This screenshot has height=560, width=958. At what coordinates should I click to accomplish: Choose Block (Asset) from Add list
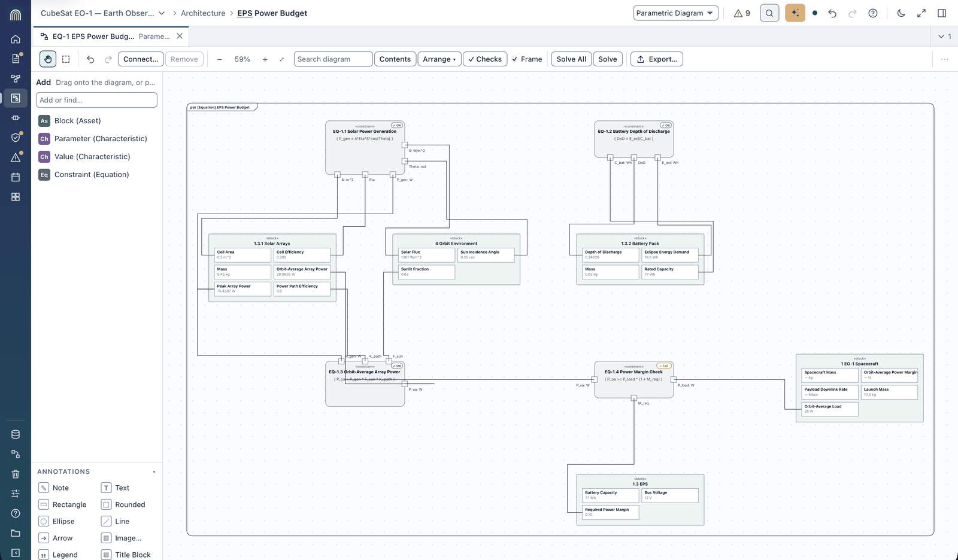click(78, 121)
